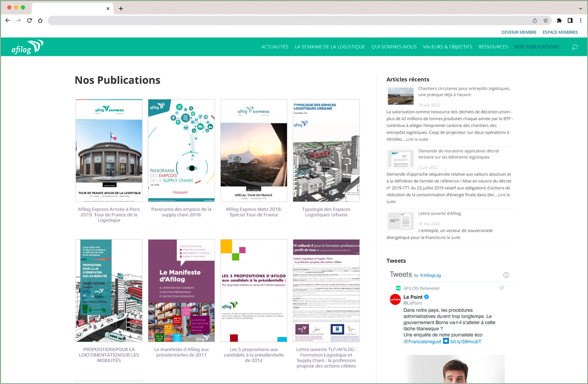This screenshot has width=588, height=384.
Task: Click the Twitter bird icon in the Tweets widget
Action: point(501,288)
